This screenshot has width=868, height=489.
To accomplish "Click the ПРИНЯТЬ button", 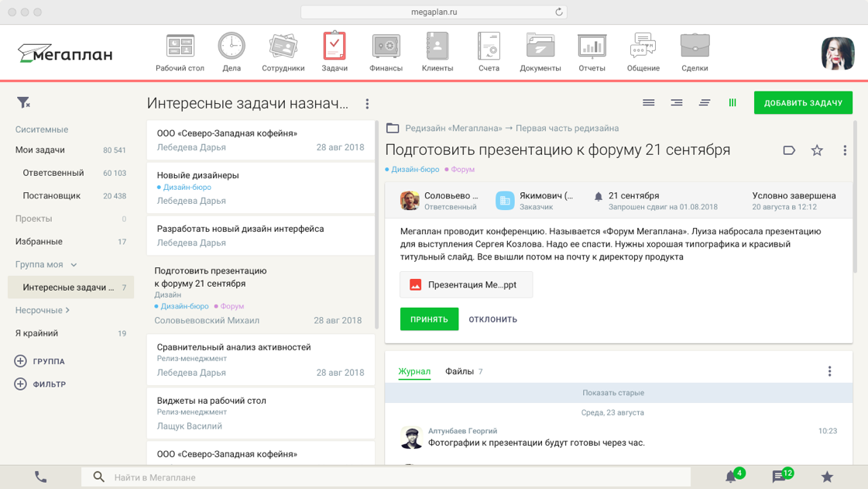I will (429, 319).
